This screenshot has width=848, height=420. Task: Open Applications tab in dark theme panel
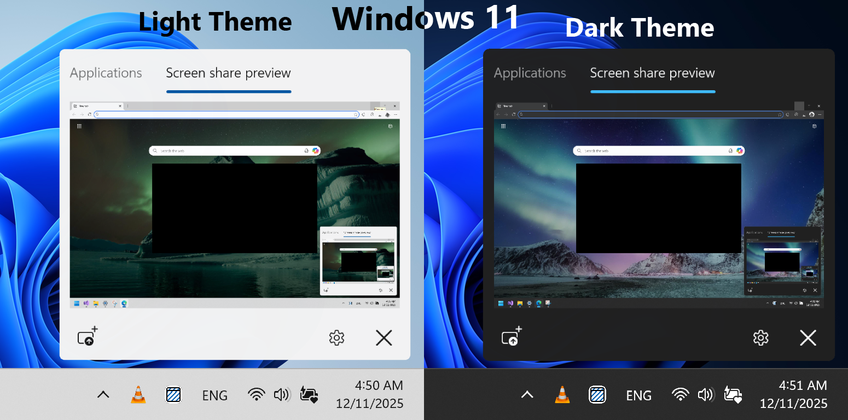coord(530,73)
